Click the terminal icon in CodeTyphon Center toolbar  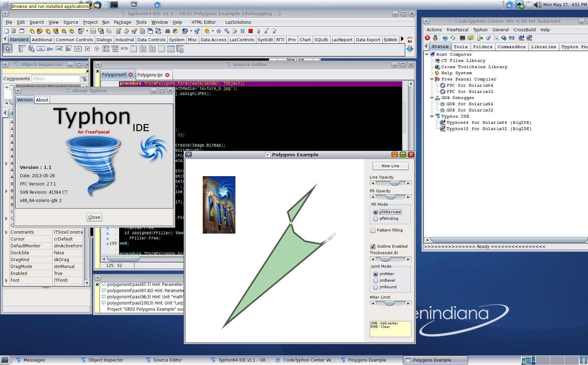pyautogui.click(x=463, y=38)
